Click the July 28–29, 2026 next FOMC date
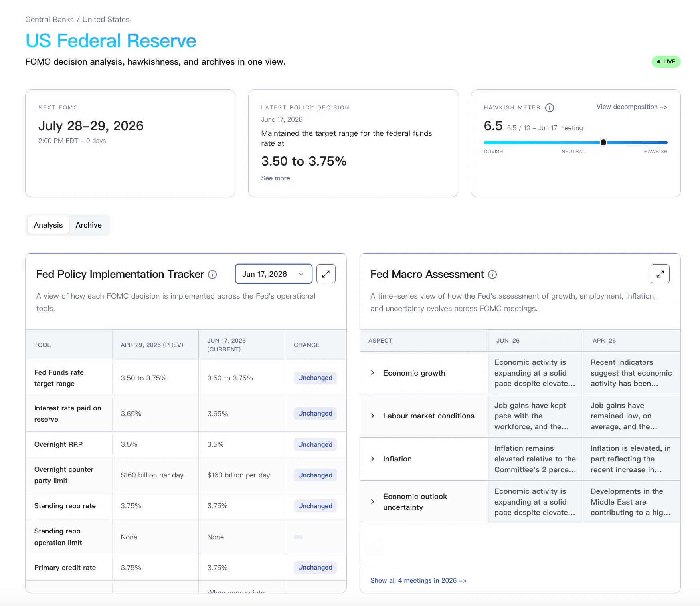The width and height of the screenshot is (700, 606). click(x=91, y=126)
